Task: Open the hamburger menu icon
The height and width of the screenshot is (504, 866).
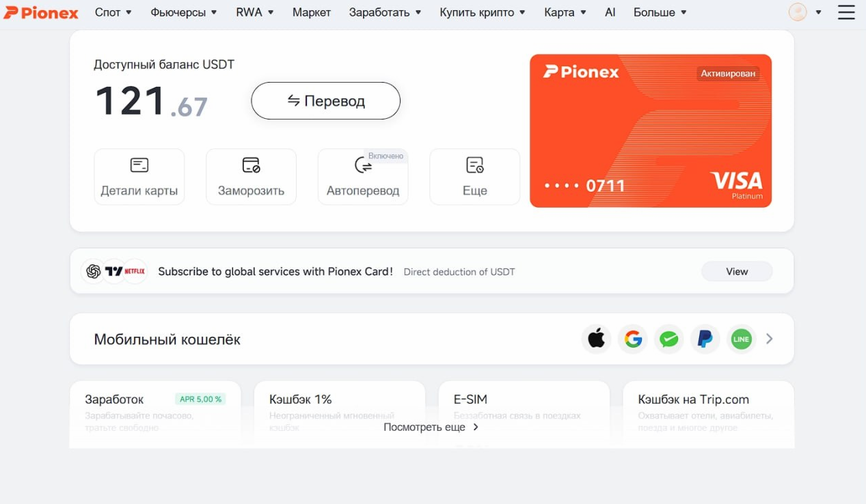Action: tap(846, 12)
